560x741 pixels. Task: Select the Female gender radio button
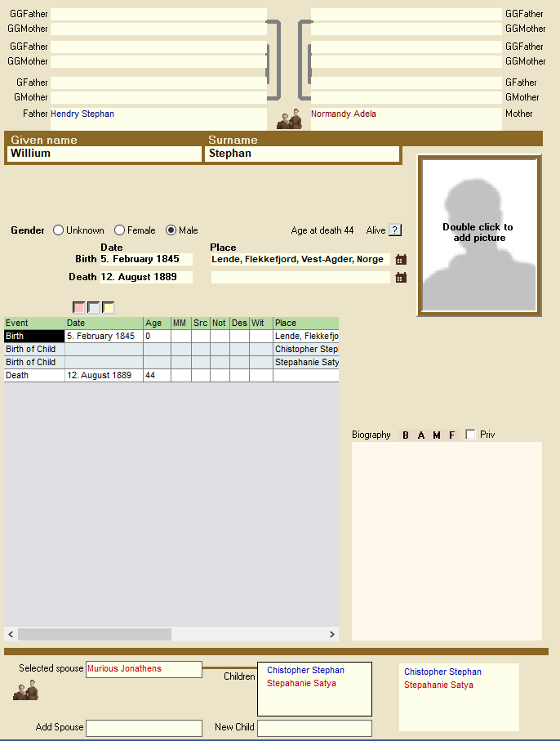pyautogui.click(x=120, y=230)
